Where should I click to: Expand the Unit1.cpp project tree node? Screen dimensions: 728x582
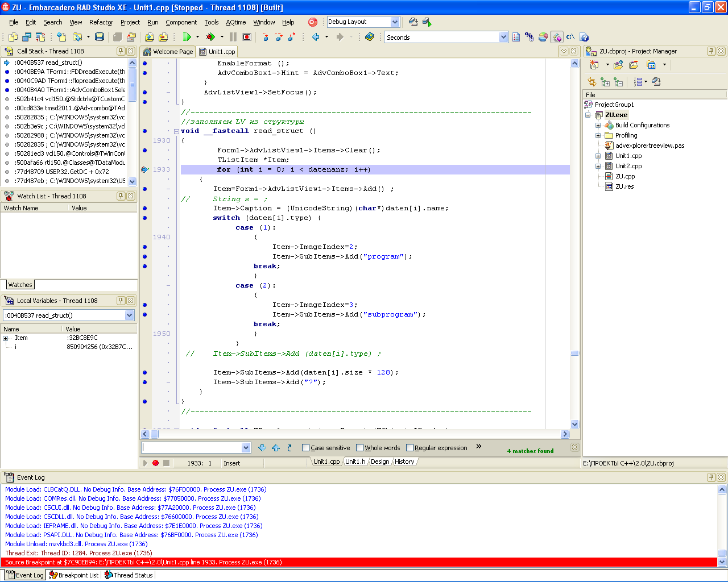[x=598, y=156]
